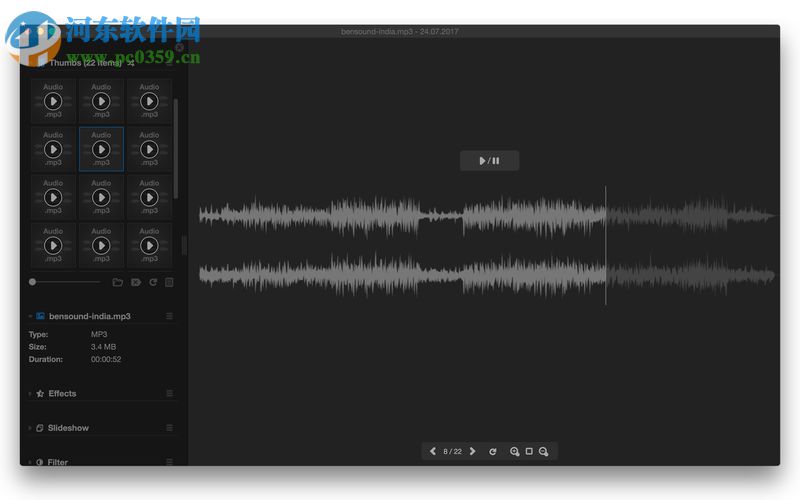Viewport: 800px width, 500px height.
Task: Go to next file with right arrow
Action: (472, 451)
